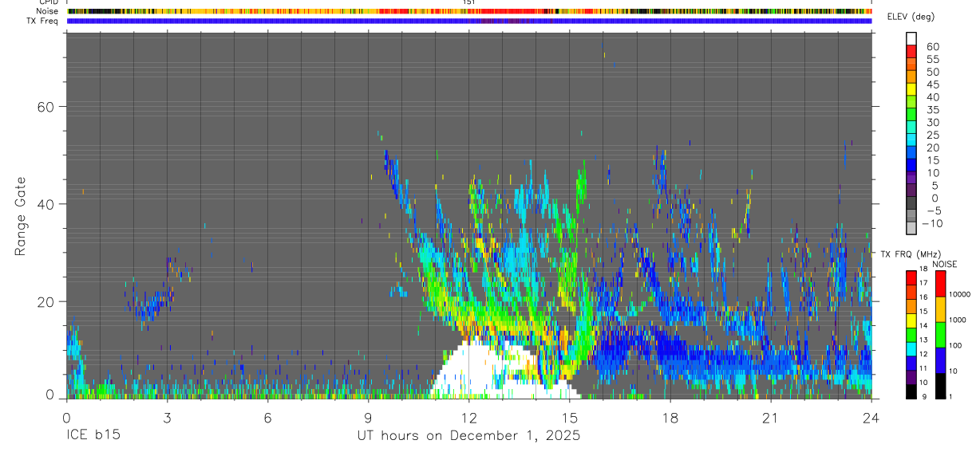Click the green swatch in NOISE legend
The image size is (980, 452).
939,335
